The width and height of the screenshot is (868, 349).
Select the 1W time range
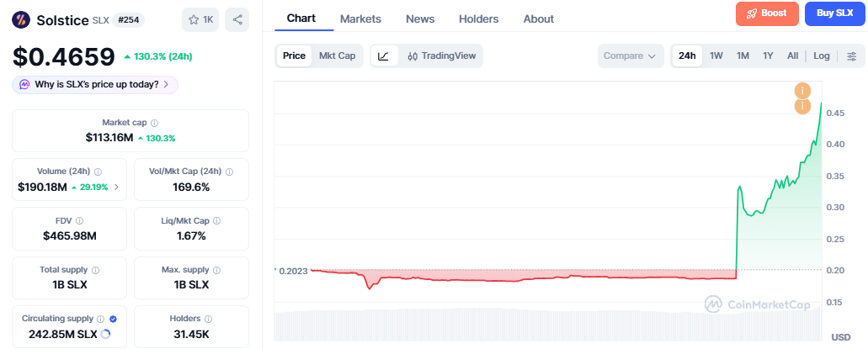716,56
